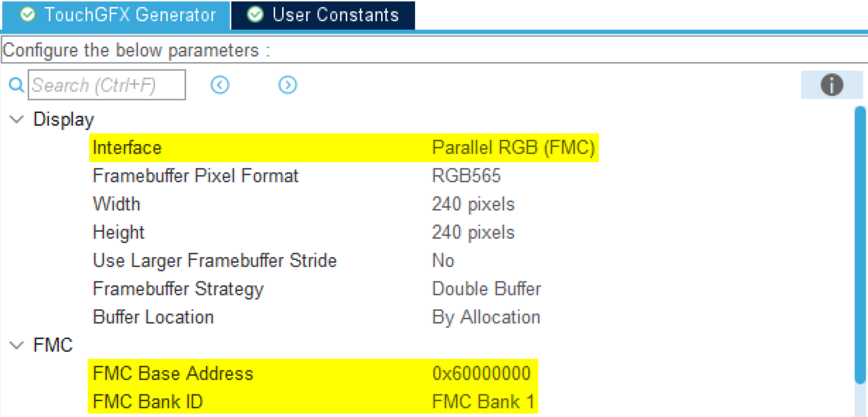Collapse the FMC section
This screenshot has height=417, width=868.
coord(18,345)
